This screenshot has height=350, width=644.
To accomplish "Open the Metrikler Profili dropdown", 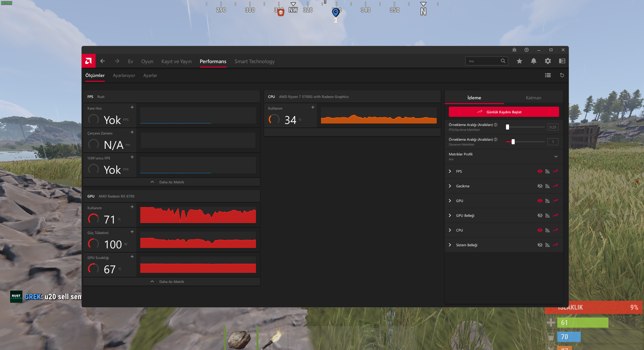I will [x=504, y=156].
